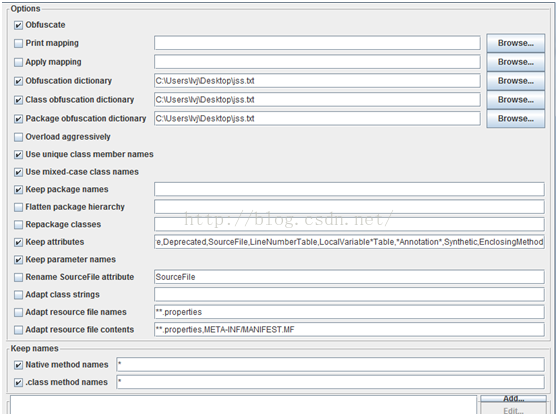Click the Class obfuscation dictionary path field
Viewport: 558px width, 416px height.
[x=317, y=100]
